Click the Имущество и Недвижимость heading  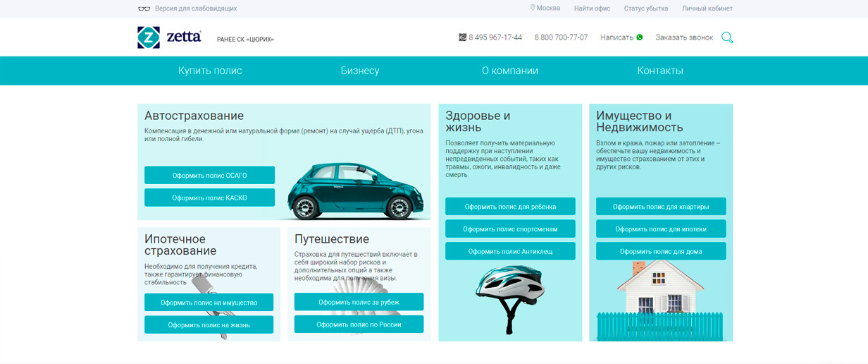640,121
